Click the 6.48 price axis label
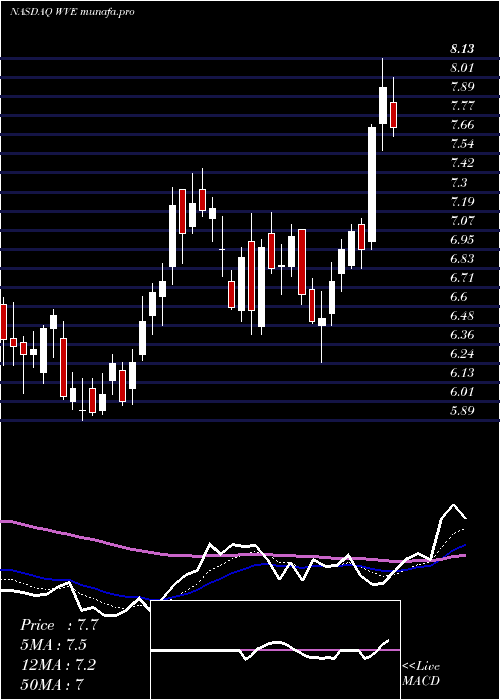500x700 pixels. [x=462, y=316]
